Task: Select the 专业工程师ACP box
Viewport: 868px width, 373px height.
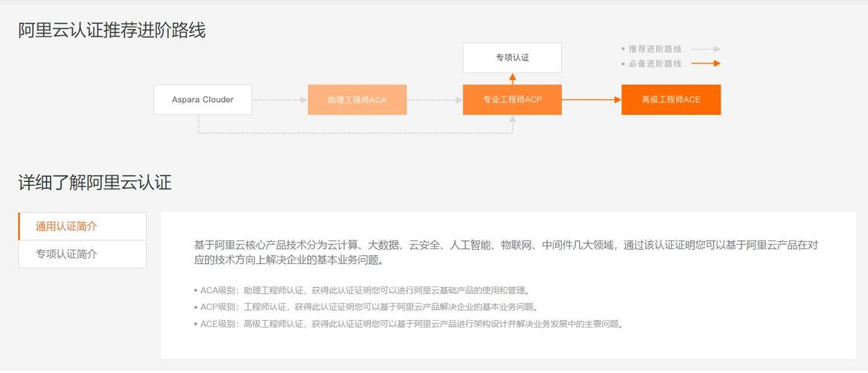Action: pos(512,100)
